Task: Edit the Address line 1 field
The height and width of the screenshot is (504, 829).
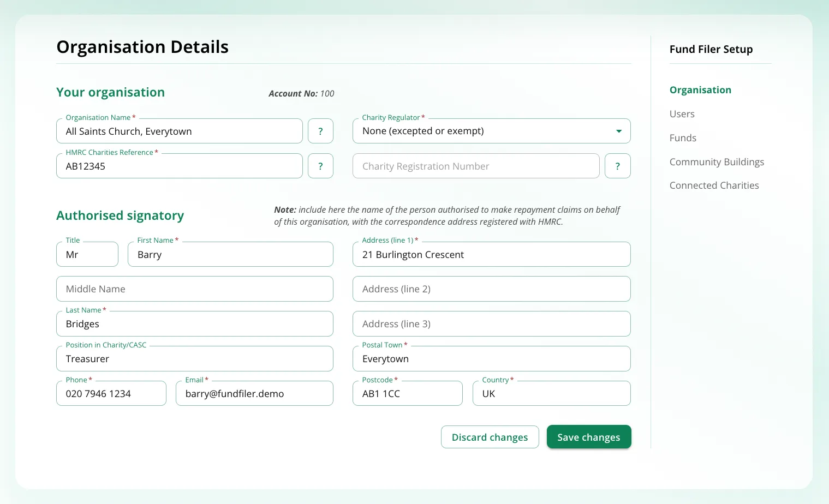Action: click(492, 254)
